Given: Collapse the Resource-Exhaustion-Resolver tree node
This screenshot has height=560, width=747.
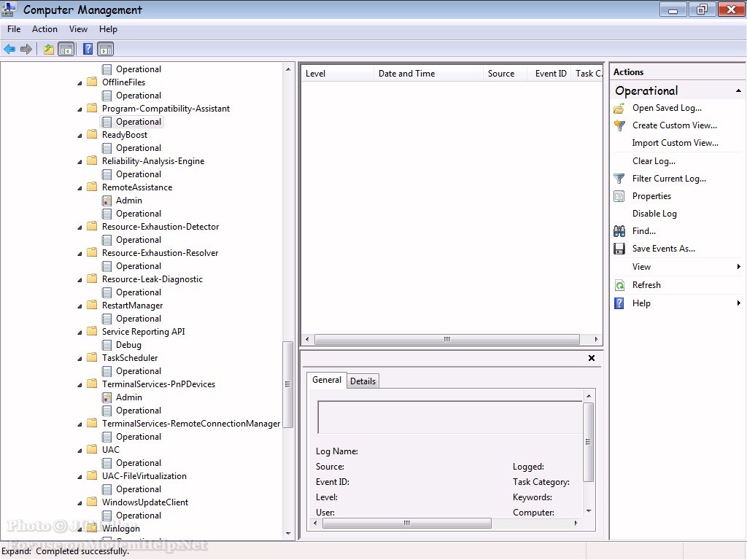Looking at the screenshot, I should [80, 253].
